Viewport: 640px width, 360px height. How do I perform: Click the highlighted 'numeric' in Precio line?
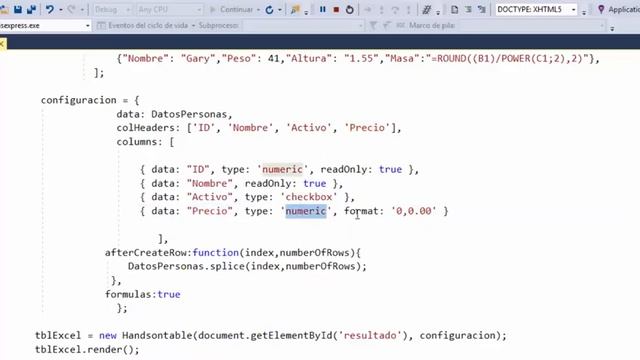pos(306,211)
